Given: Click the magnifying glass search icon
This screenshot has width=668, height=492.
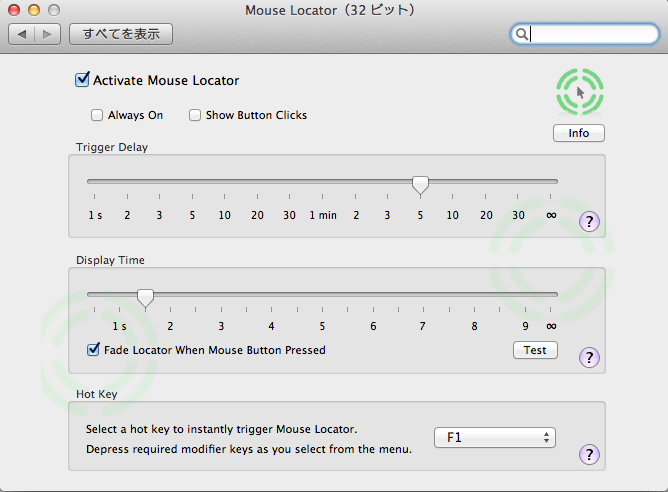Looking at the screenshot, I should point(521,34).
